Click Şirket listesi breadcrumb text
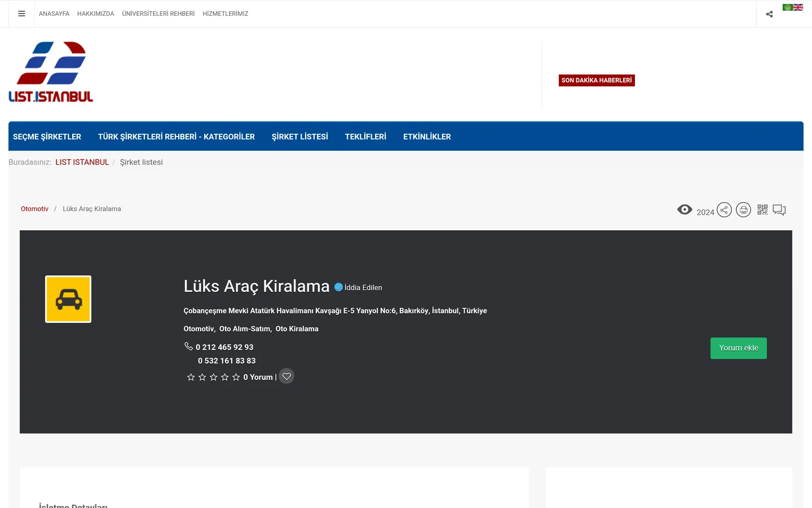This screenshot has height=508, width=812. pyautogui.click(x=142, y=162)
